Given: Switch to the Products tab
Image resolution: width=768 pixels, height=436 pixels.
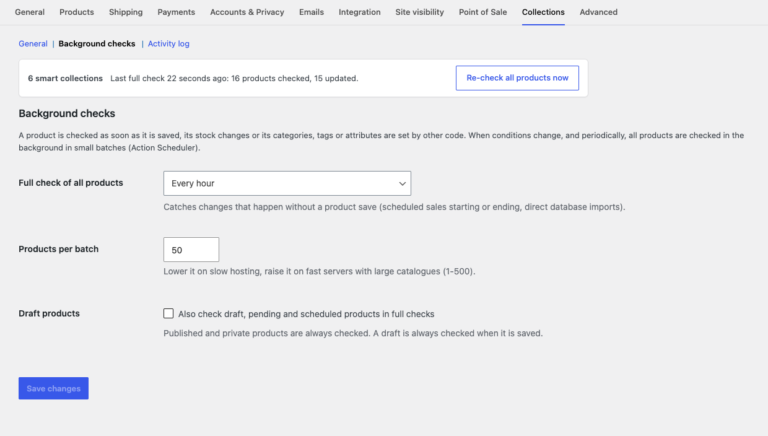Looking at the screenshot, I should pyautogui.click(x=76, y=12).
